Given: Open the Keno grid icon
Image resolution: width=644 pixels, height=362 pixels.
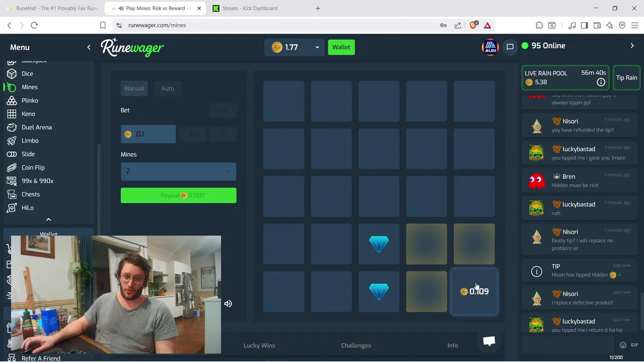Looking at the screenshot, I should point(12,114).
